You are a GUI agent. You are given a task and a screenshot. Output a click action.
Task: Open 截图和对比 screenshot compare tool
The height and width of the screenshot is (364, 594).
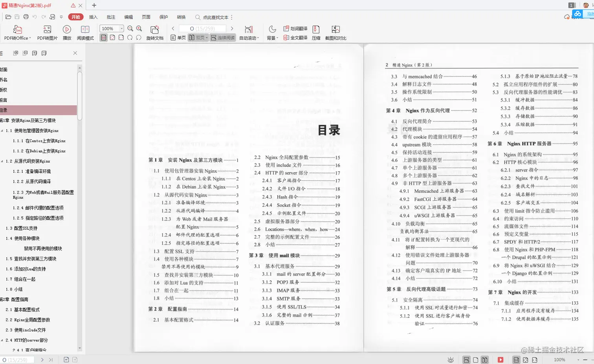(x=335, y=31)
